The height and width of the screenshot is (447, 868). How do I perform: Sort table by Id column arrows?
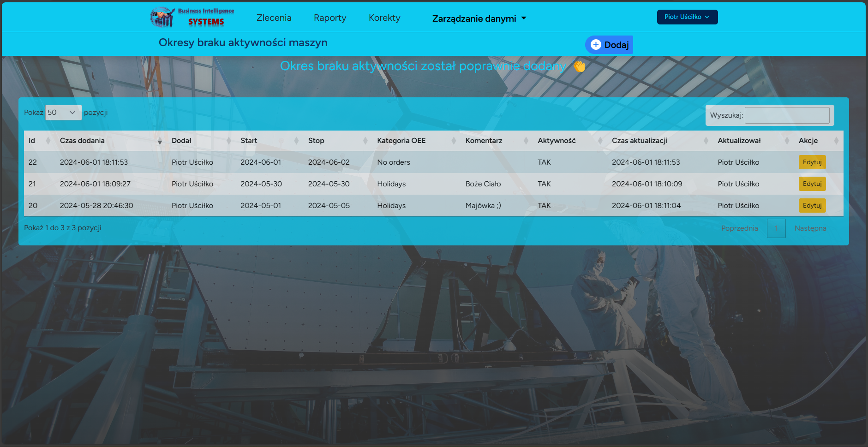[48, 141]
